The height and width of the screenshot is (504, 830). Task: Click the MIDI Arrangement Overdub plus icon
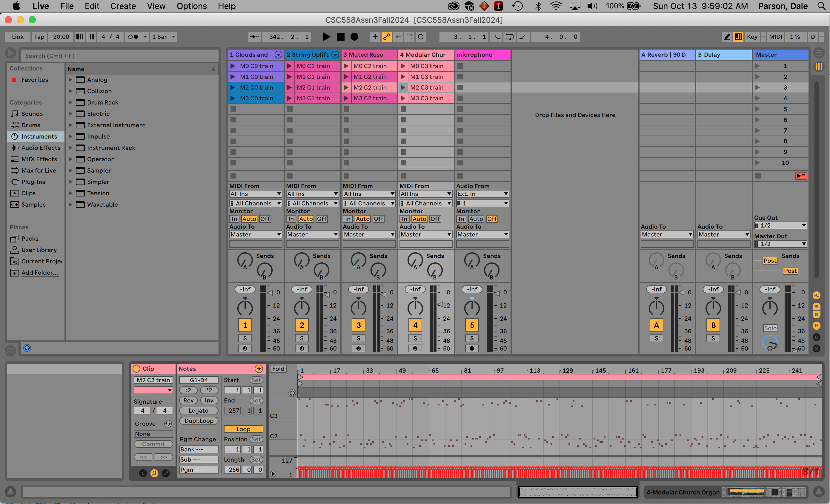pos(375,37)
